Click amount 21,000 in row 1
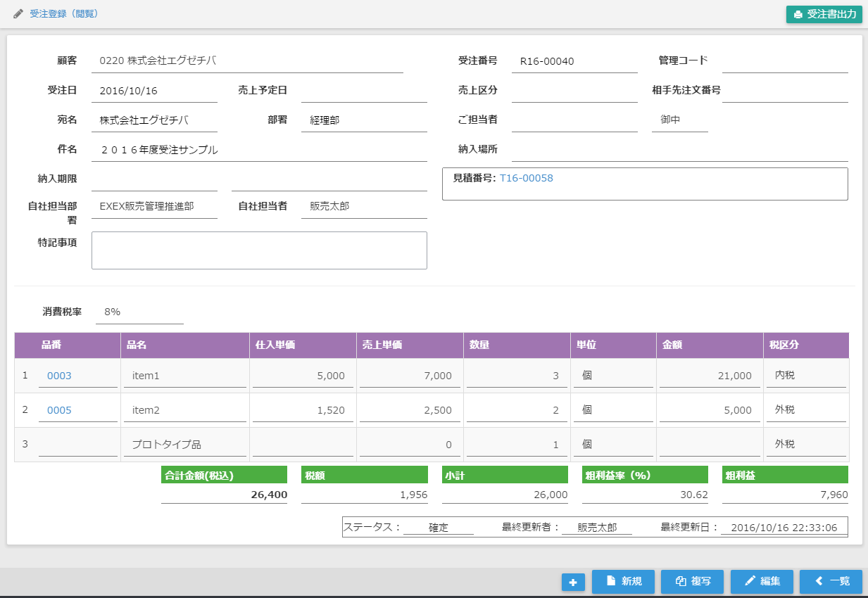 tap(710, 376)
